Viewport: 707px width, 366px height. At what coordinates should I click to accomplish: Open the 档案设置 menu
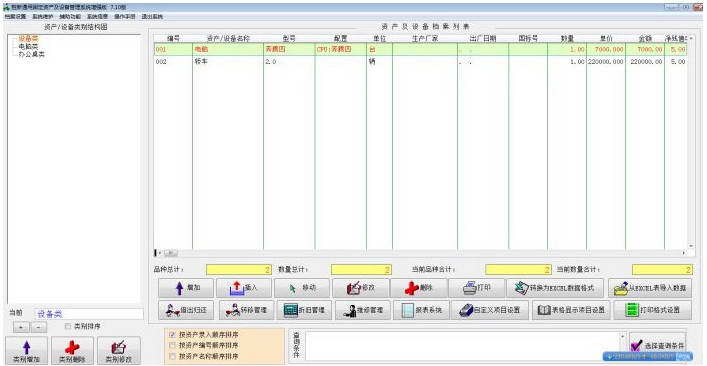point(15,16)
